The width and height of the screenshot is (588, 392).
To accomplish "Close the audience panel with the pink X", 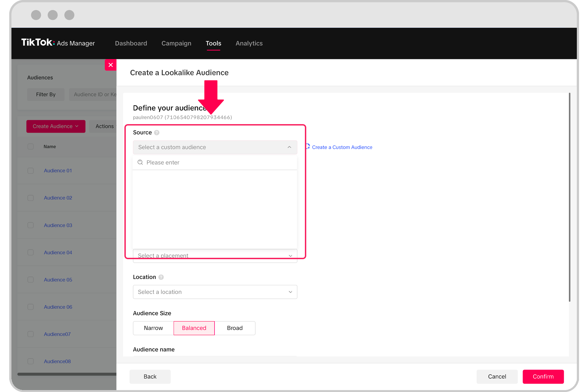I will pos(111,65).
